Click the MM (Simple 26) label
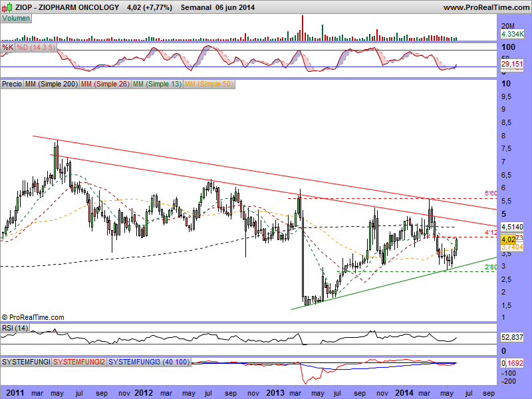This screenshot has width=532, height=399. [105, 84]
